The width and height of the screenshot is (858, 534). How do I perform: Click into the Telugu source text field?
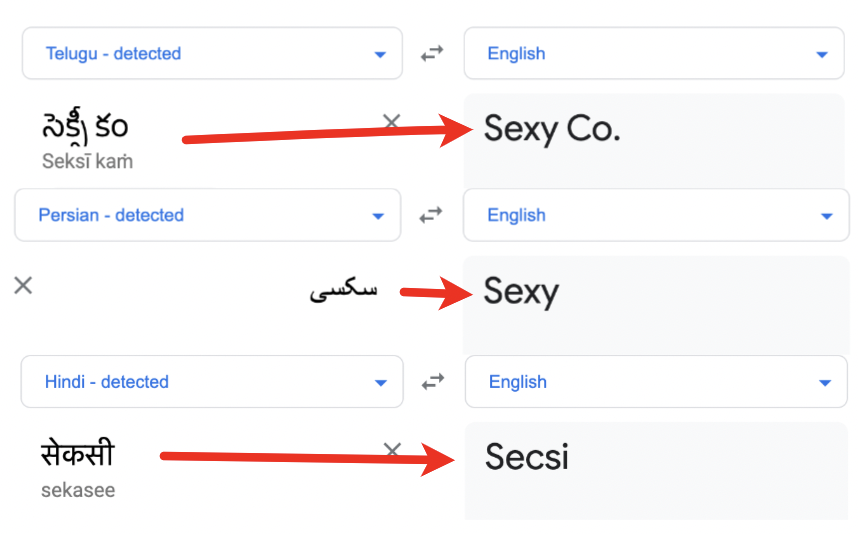[x=85, y=127]
